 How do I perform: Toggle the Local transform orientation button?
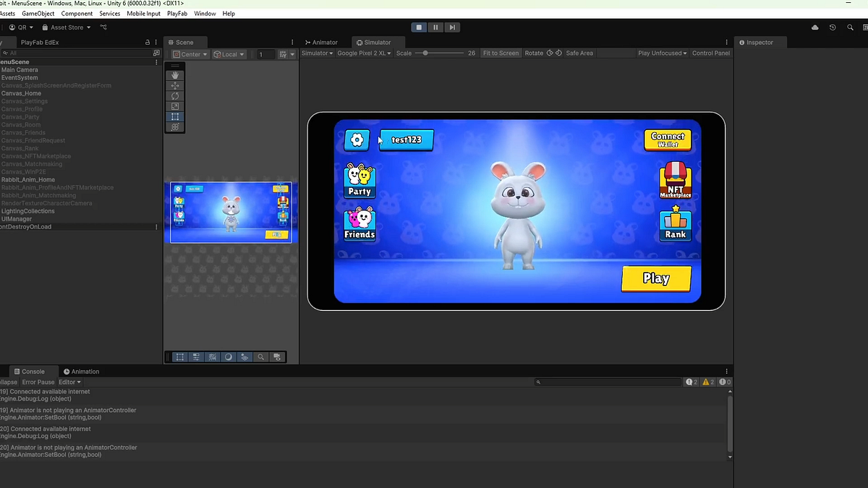(x=229, y=53)
